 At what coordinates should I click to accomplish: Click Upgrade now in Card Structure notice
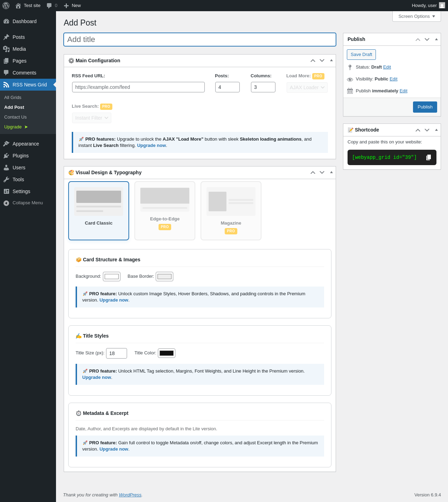click(x=114, y=300)
